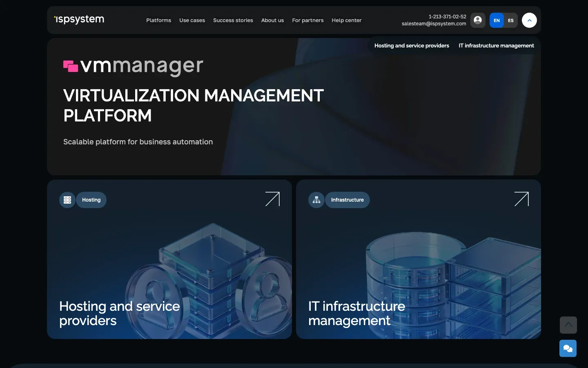This screenshot has height=368, width=588.
Task: Open the For partners menu
Action: point(308,20)
